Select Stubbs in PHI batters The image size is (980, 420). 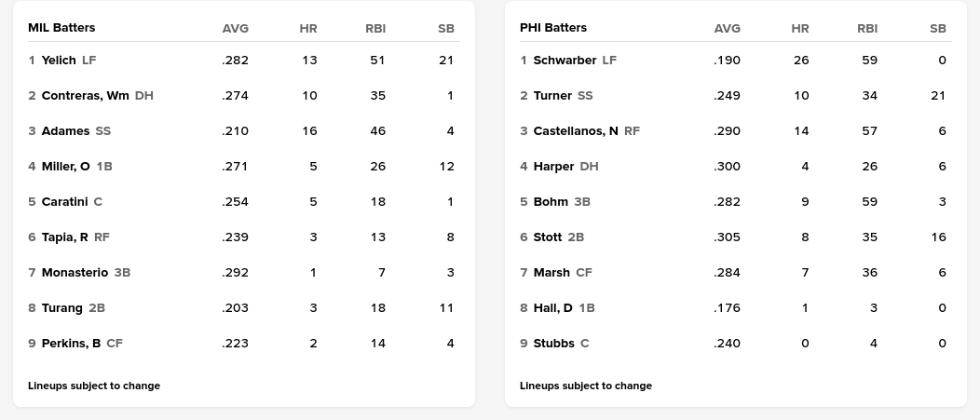click(x=553, y=344)
